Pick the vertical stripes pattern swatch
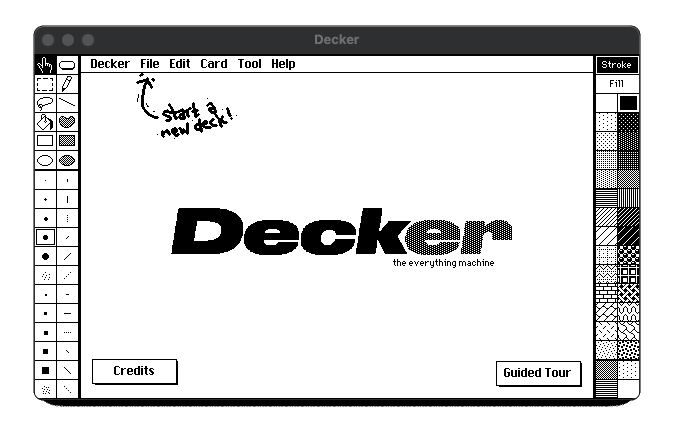This screenshot has height=442, width=674. (x=628, y=198)
